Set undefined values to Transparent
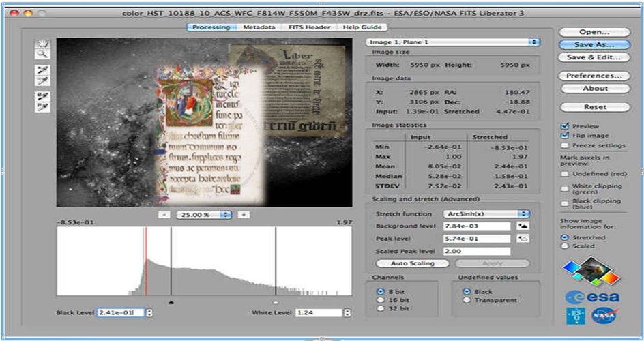644x341 pixels. coord(466,300)
